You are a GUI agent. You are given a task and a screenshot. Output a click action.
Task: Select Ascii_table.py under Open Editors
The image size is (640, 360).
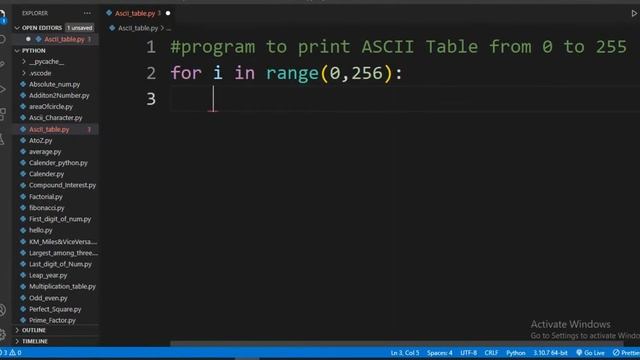pyautogui.click(x=64, y=39)
